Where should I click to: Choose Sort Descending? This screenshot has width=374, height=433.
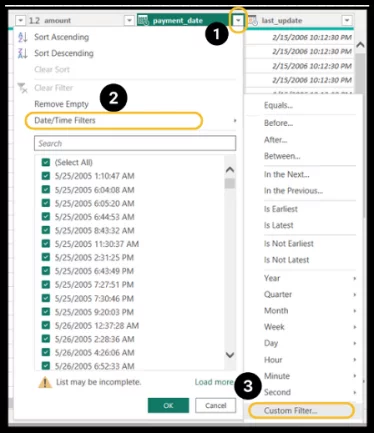coord(64,53)
